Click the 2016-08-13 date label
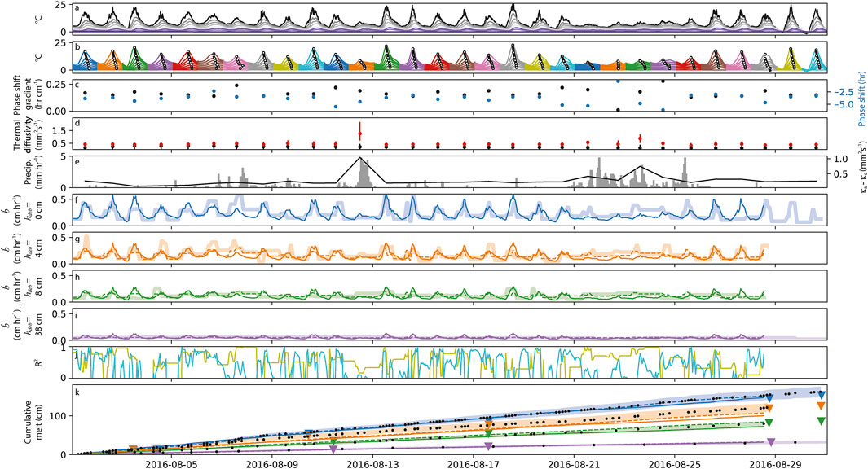This screenshot has width=868, height=469. pyautogui.click(x=373, y=464)
